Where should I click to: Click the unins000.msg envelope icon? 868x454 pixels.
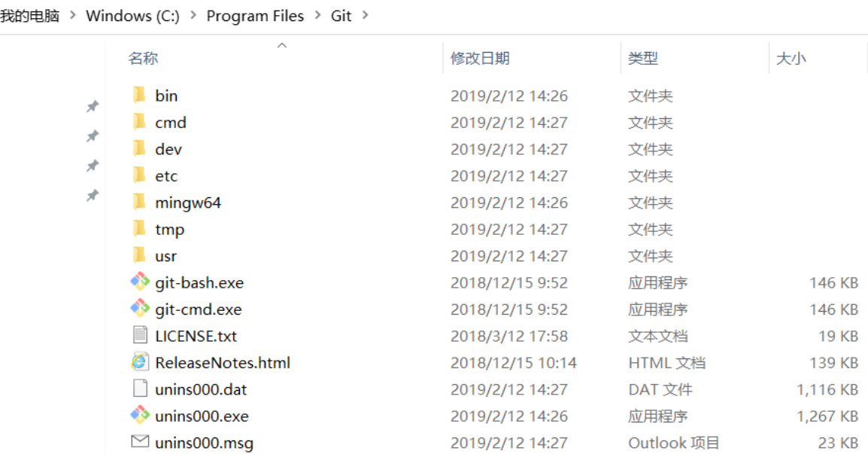[140, 441]
